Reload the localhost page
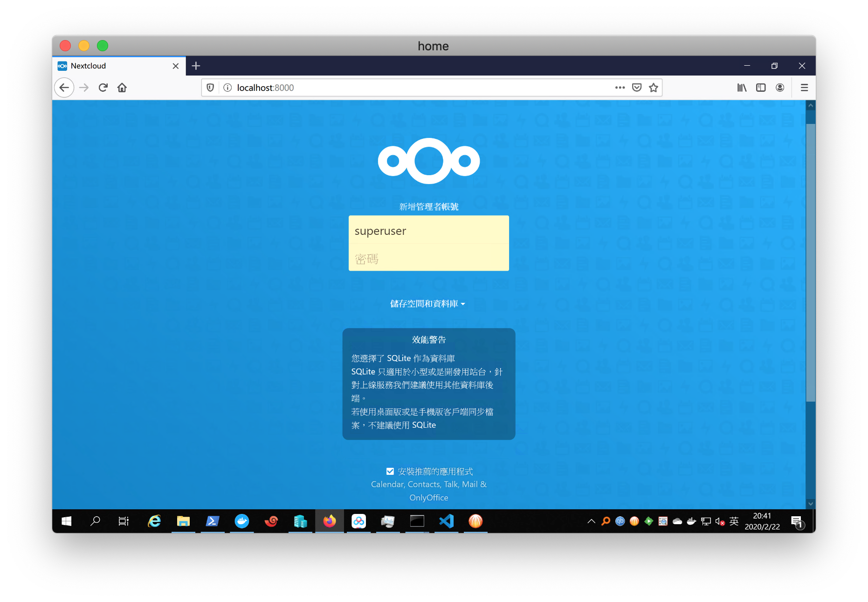This screenshot has height=602, width=868. pyautogui.click(x=103, y=88)
